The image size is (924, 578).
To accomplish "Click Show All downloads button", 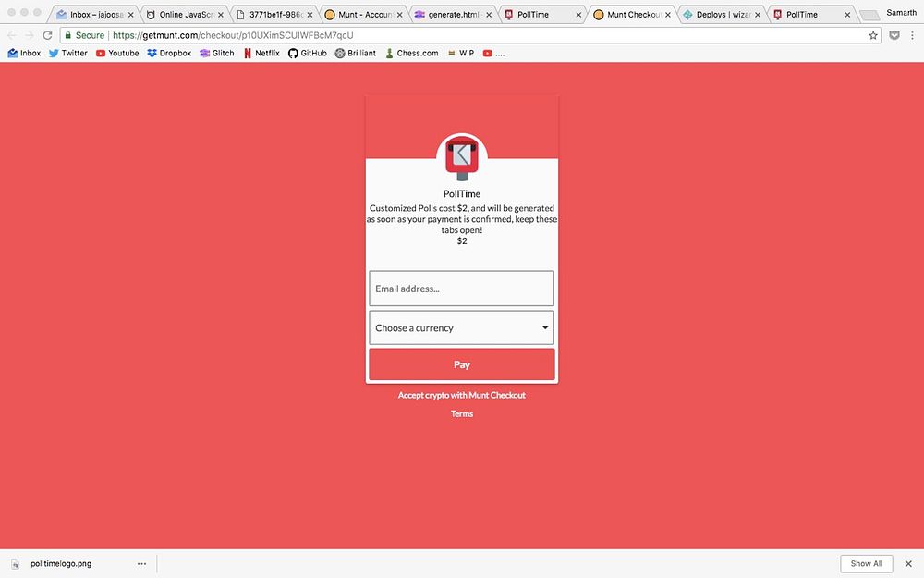I will (x=867, y=564).
